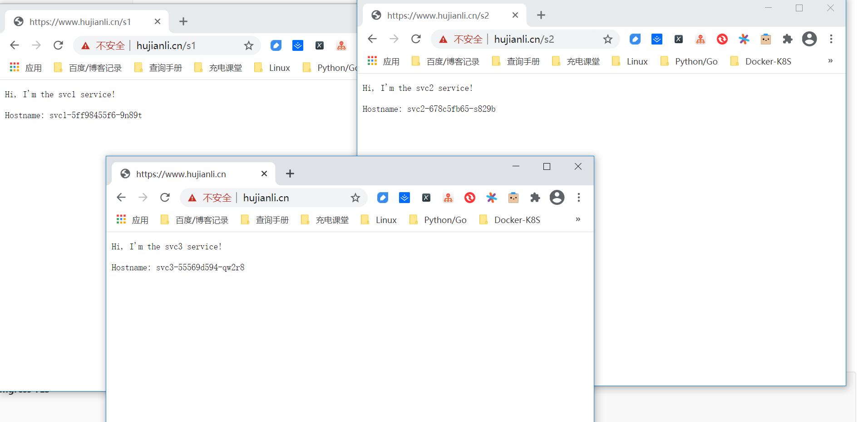Click briefcase extension in front window
The height and width of the screenshot is (422, 868).
coord(513,198)
